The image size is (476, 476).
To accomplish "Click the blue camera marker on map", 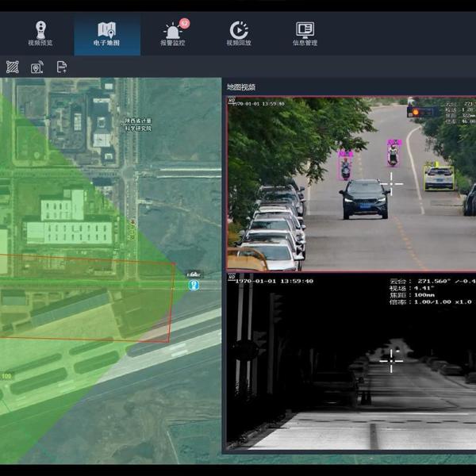I will [194, 285].
